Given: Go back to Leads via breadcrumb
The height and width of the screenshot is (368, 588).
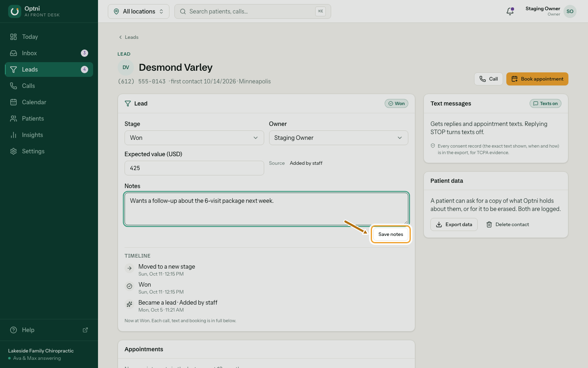Looking at the screenshot, I should point(129,37).
